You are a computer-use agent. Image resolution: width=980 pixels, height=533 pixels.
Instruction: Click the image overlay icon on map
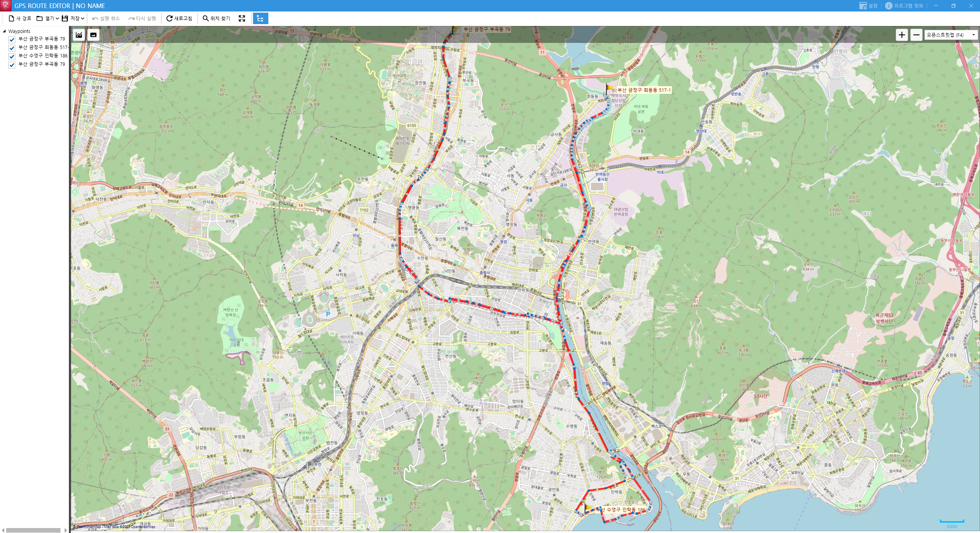click(x=93, y=35)
